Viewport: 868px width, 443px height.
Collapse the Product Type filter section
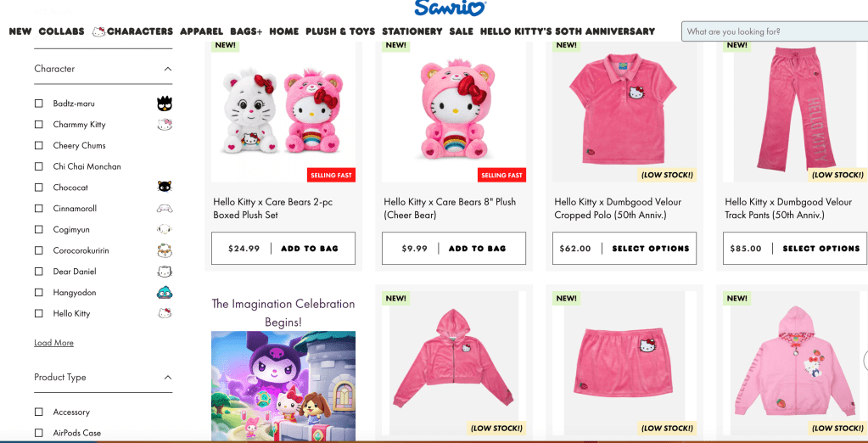click(168, 377)
